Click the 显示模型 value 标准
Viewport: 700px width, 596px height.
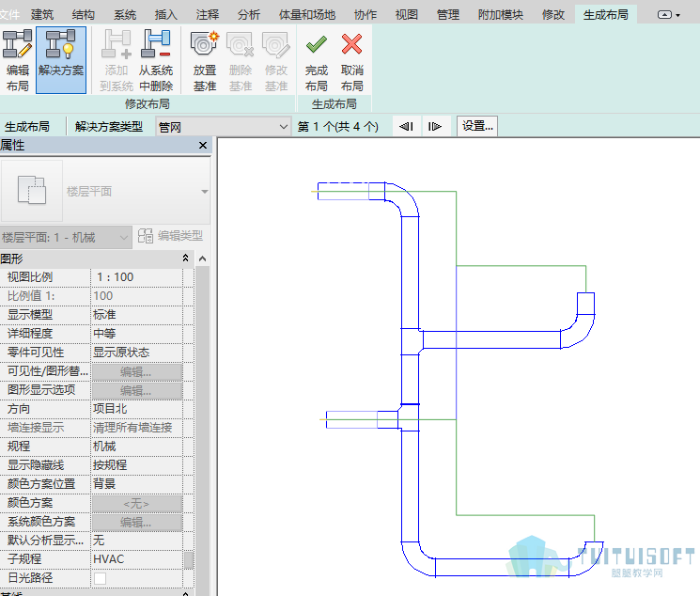tap(136, 315)
